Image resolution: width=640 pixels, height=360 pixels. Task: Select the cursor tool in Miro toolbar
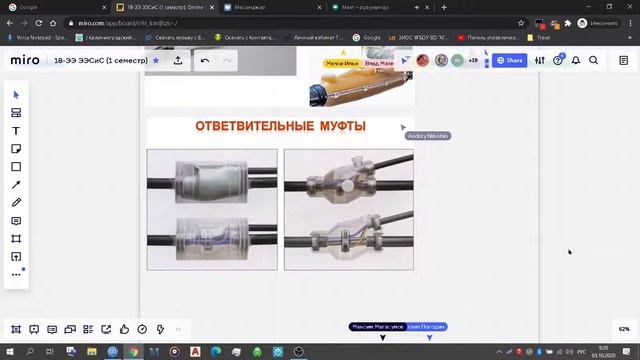click(x=16, y=95)
